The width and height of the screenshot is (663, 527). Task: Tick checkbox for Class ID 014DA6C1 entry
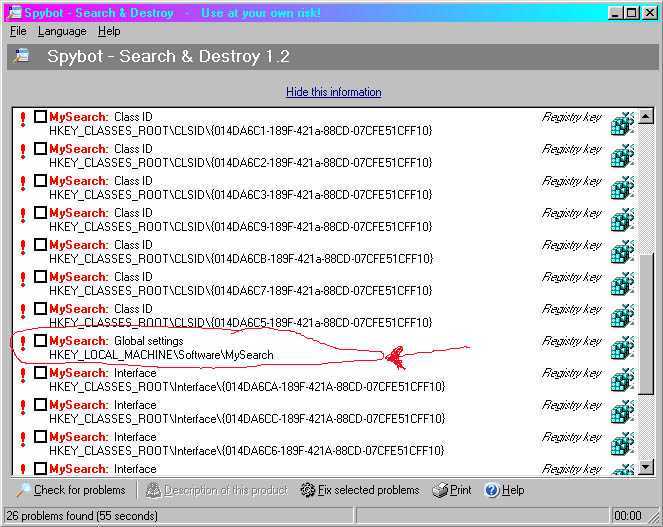[x=40, y=117]
